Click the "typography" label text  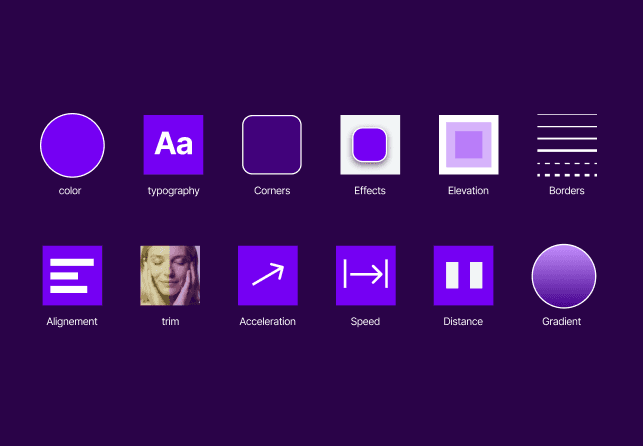tap(173, 191)
